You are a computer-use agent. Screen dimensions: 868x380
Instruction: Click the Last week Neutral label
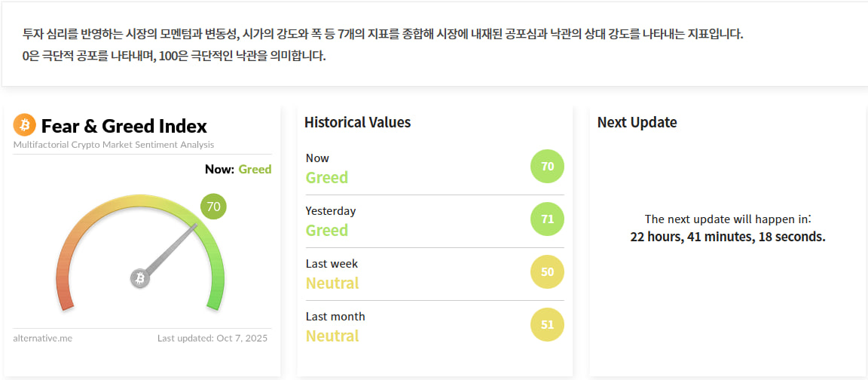332,283
